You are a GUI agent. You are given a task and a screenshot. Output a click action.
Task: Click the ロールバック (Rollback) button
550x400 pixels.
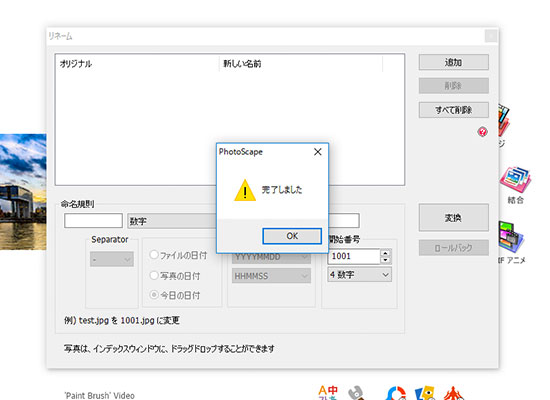tap(454, 248)
